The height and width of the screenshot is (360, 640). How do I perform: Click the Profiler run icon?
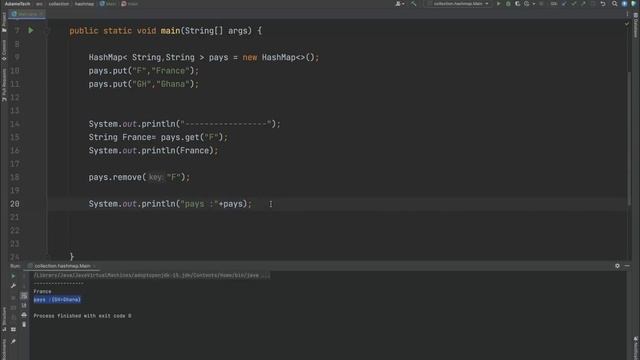[527, 4]
